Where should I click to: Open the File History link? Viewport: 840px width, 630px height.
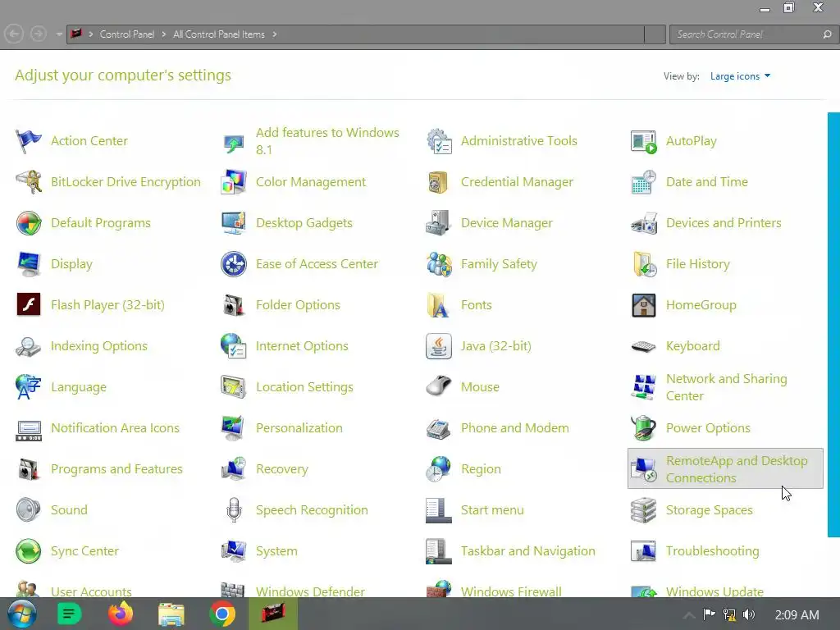(697, 264)
